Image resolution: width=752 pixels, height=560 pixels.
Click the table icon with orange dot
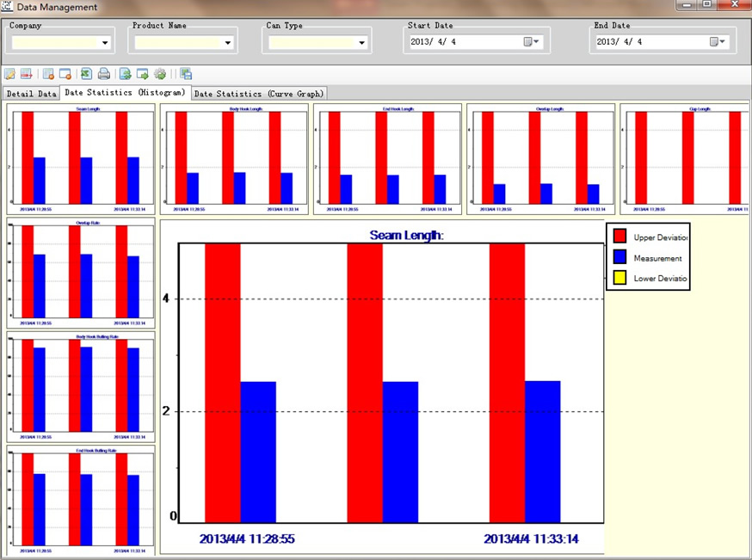pos(48,74)
